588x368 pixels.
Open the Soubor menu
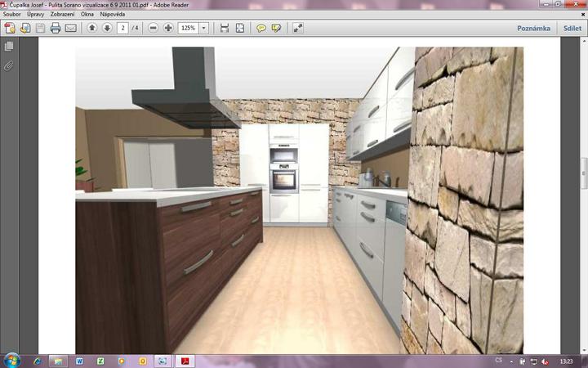click(11, 15)
